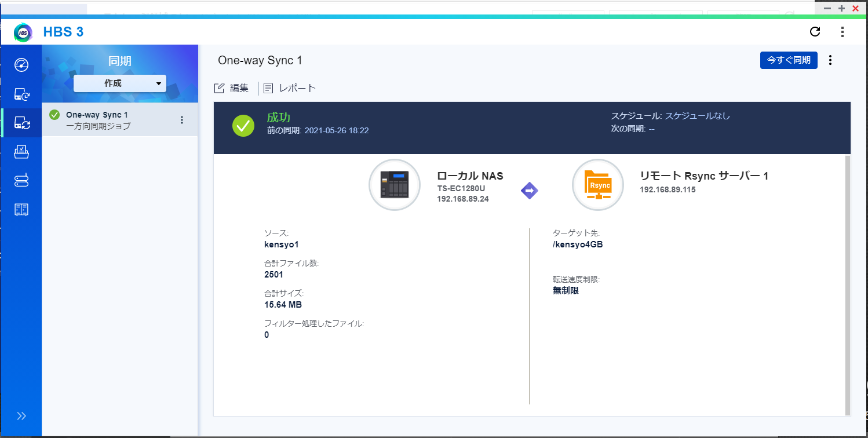This screenshot has height=438, width=868.
Task: Click the 同期 panel header
Action: [120, 61]
